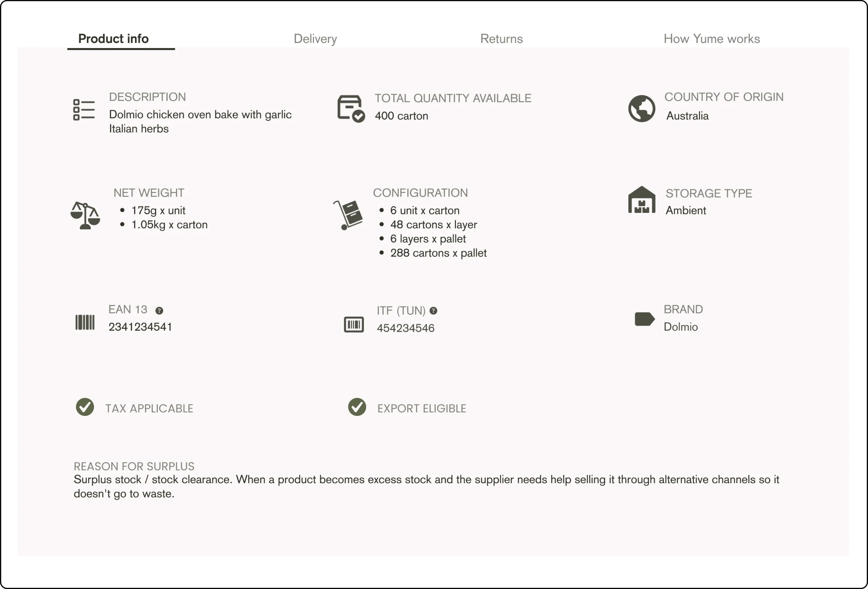Open the How Yume works tab
The height and width of the screenshot is (589, 868).
(x=711, y=39)
